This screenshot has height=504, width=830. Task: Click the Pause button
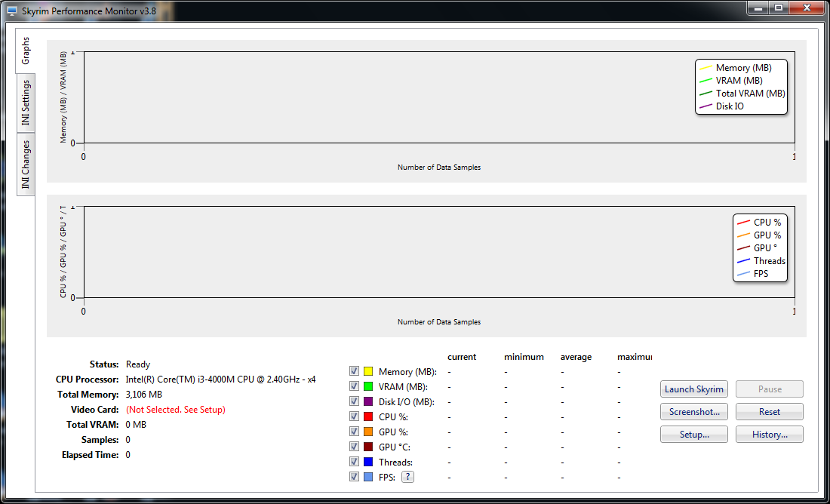pos(770,389)
